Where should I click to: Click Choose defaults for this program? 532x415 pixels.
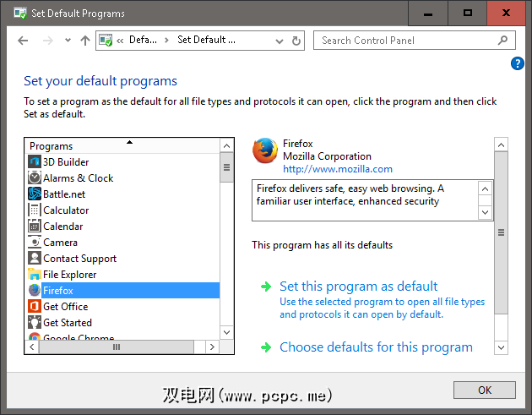point(376,347)
